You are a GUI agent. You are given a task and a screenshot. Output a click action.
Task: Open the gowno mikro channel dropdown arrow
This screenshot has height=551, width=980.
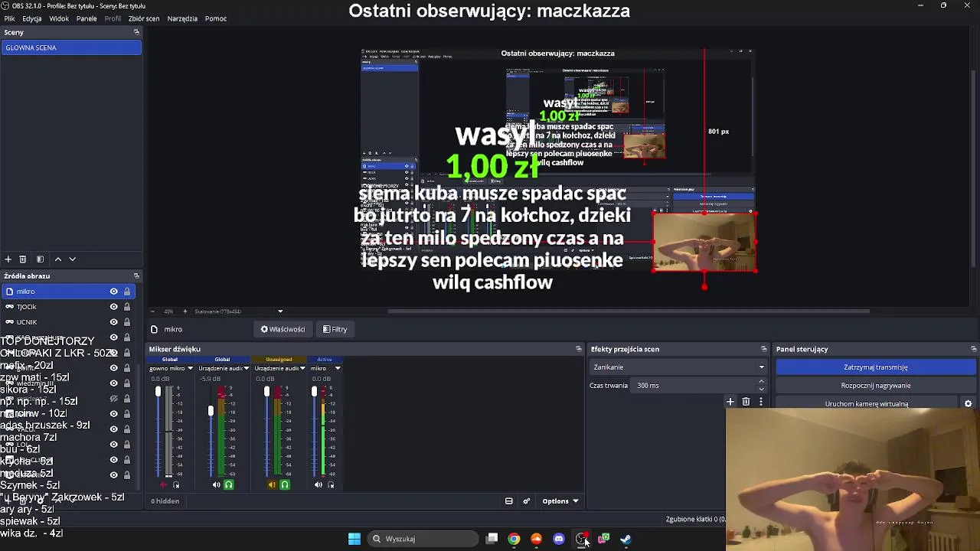[190, 368]
